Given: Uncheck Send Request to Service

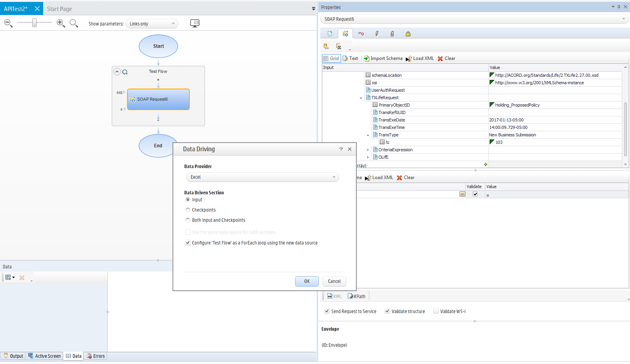Looking at the screenshot, I should (327, 311).
